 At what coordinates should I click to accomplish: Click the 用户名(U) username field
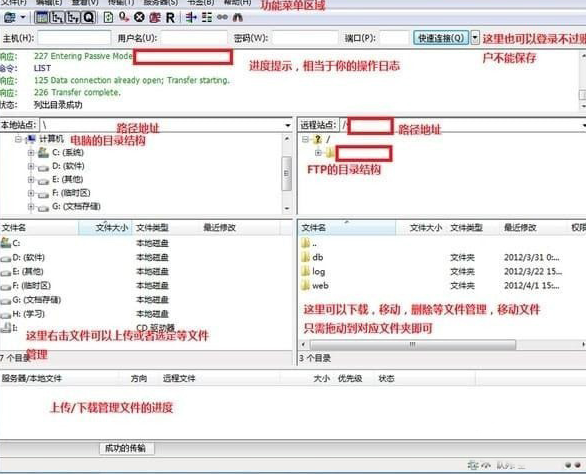194,38
